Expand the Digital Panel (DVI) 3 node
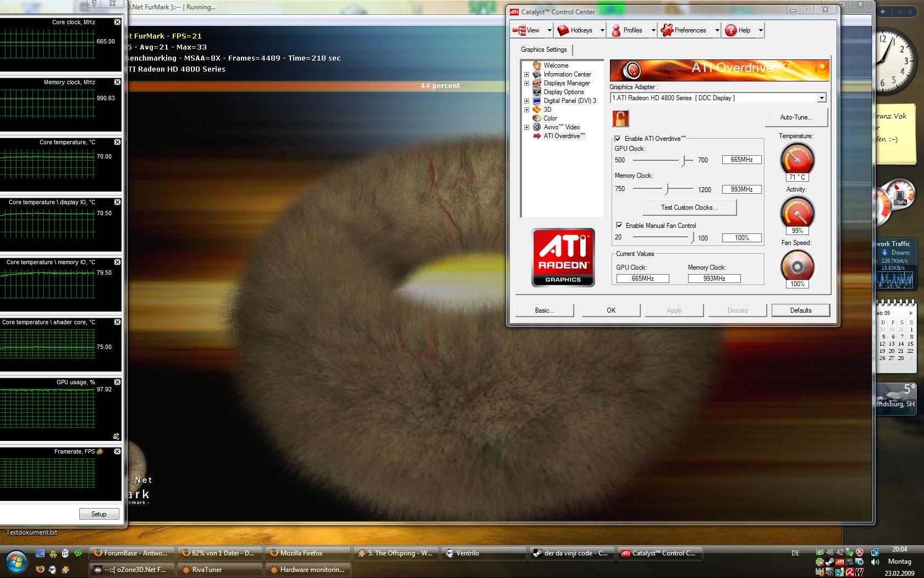Viewport: 924px width, 578px height. tap(526, 101)
